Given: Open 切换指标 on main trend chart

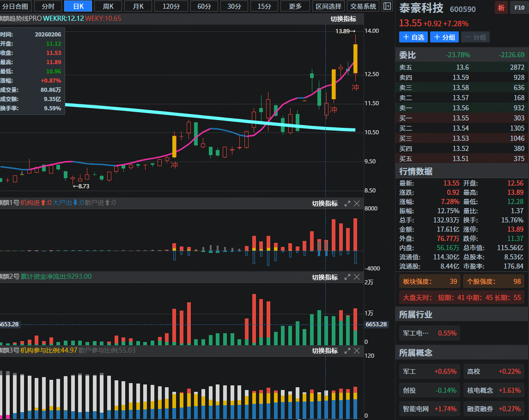Looking at the screenshot, I should [343, 19].
